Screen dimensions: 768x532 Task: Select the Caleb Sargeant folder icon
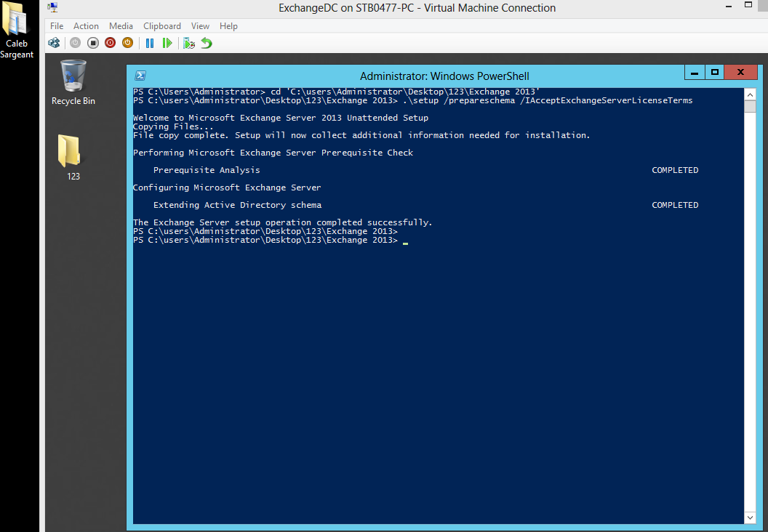pos(17,31)
